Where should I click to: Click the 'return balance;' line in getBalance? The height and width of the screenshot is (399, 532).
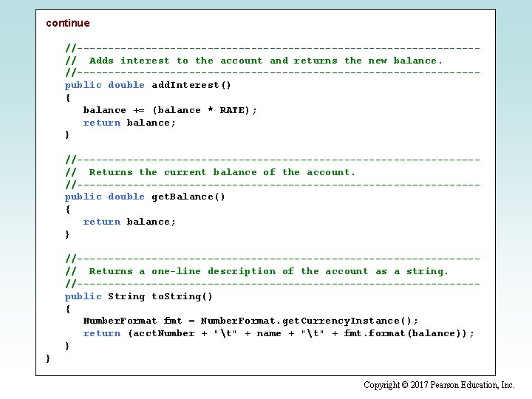[x=129, y=222]
